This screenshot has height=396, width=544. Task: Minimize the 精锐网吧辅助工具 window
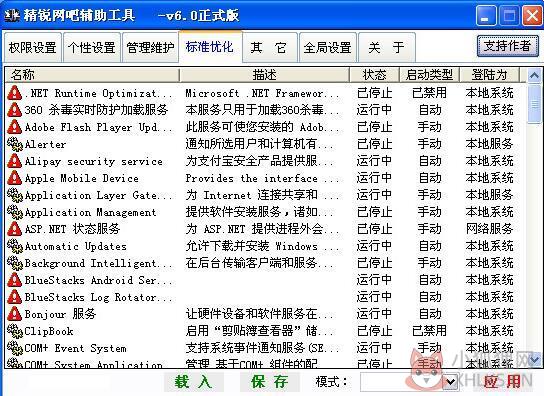[486, 16]
